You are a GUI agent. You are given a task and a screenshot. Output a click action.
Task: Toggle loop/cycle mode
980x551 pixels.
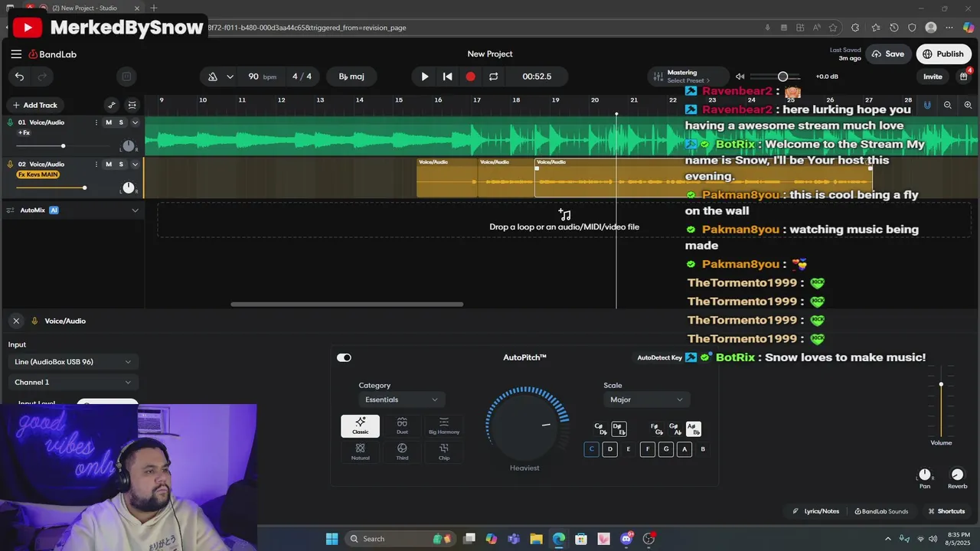[494, 77]
